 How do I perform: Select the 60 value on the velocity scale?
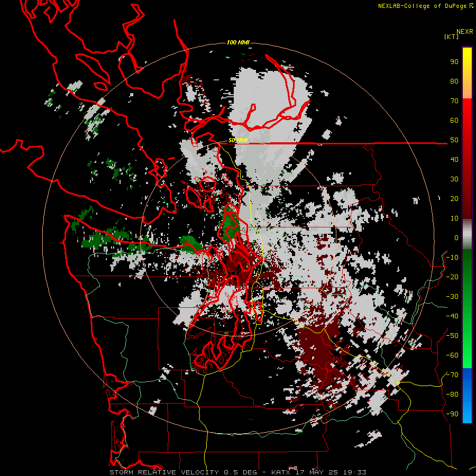point(454,121)
